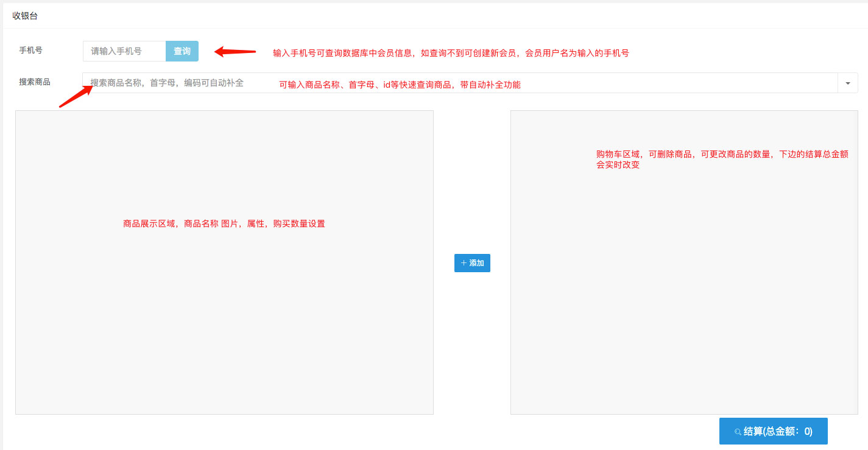Click the 添加 add button
Image resolution: width=868 pixels, height=450 pixels.
(472, 263)
